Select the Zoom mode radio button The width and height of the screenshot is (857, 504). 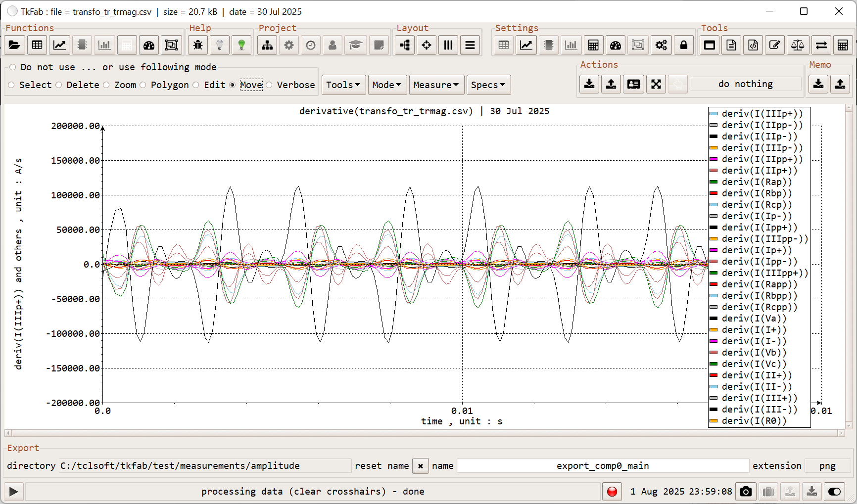(x=106, y=85)
